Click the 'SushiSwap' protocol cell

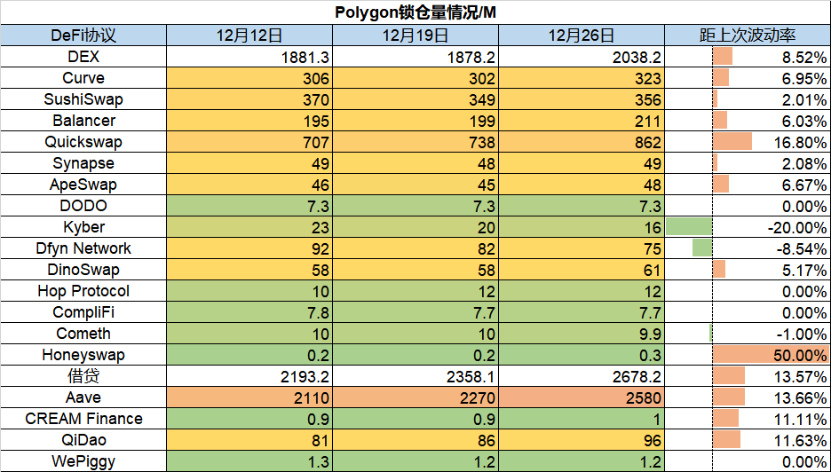click(83, 99)
